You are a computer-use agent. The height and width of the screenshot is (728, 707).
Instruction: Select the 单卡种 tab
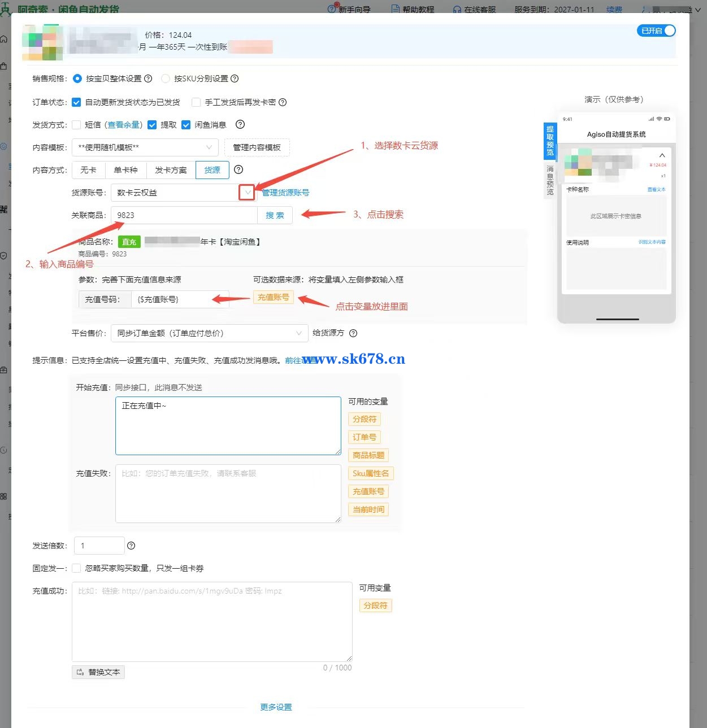pyautogui.click(x=125, y=170)
